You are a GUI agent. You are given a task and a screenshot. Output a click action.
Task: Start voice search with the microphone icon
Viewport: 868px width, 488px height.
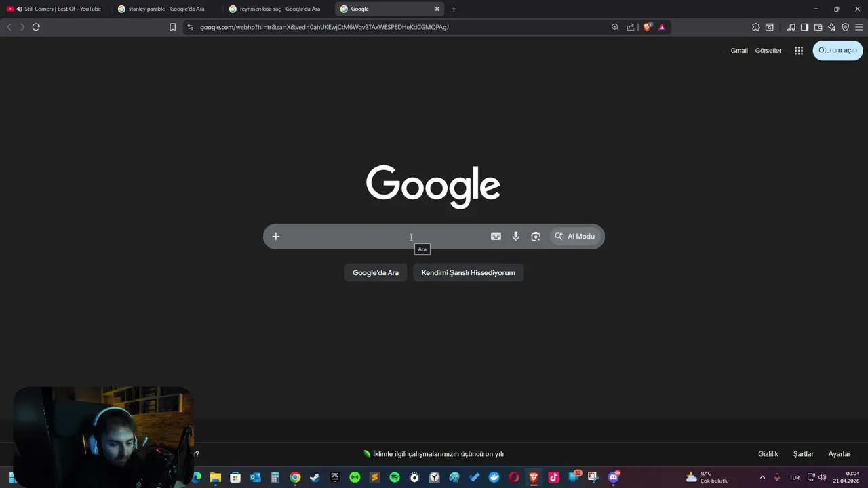click(x=516, y=237)
